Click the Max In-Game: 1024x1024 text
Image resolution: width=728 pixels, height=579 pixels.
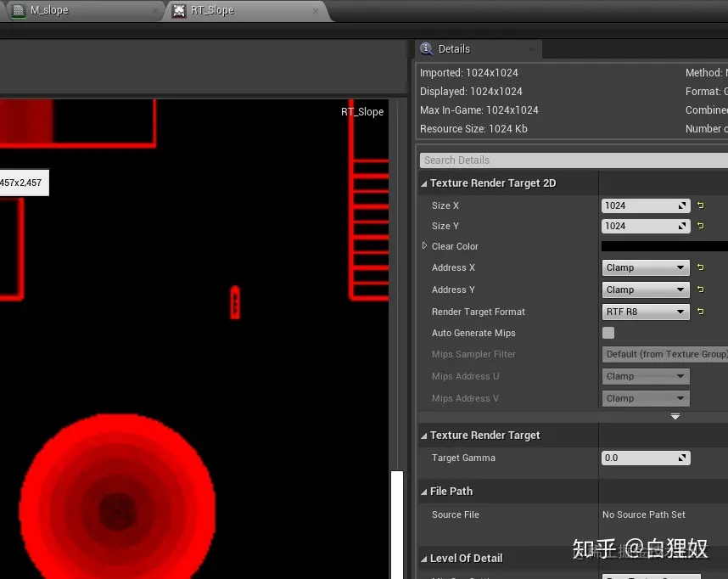pyautogui.click(x=479, y=110)
